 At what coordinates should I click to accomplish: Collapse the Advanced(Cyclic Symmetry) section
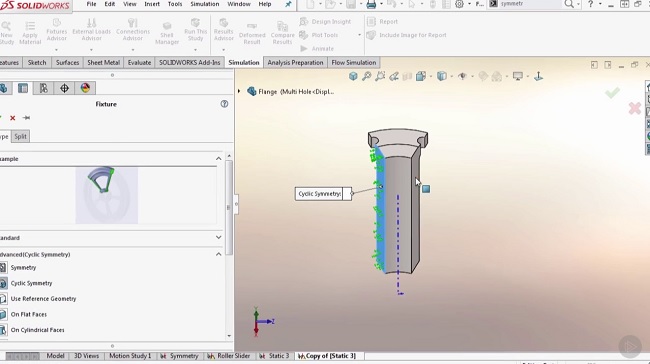click(x=218, y=254)
